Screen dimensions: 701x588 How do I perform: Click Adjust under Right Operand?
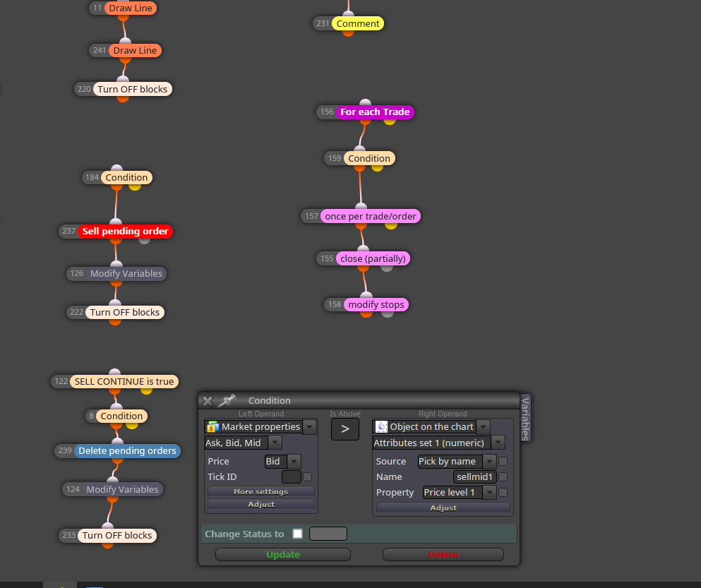click(443, 508)
